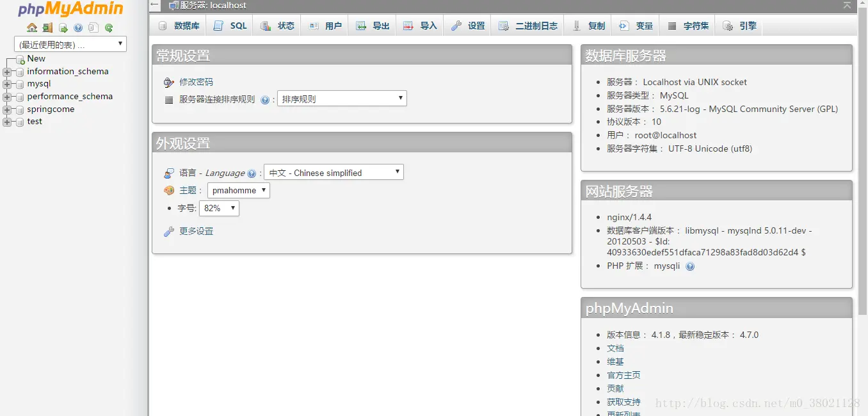Open the 用户 tab
This screenshot has width=868, height=416.
325,26
